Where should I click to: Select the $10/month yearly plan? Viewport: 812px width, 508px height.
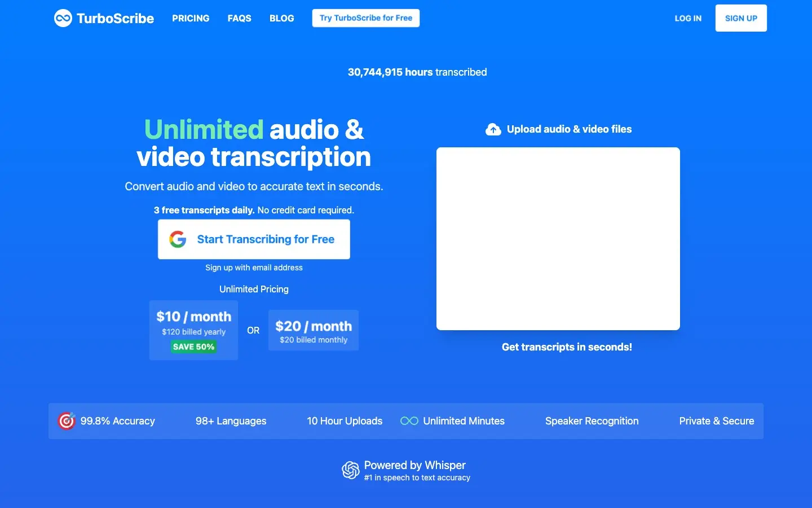click(x=193, y=321)
